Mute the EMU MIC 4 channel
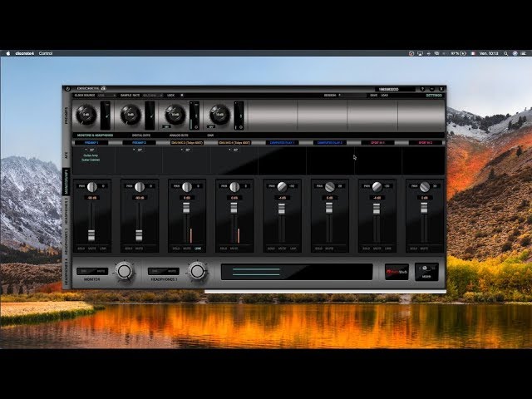 point(234,249)
